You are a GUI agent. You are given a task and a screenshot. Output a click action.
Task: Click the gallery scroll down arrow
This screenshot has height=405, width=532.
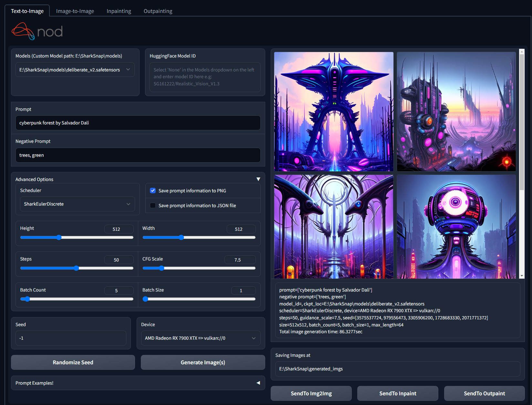[x=522, y=276]
